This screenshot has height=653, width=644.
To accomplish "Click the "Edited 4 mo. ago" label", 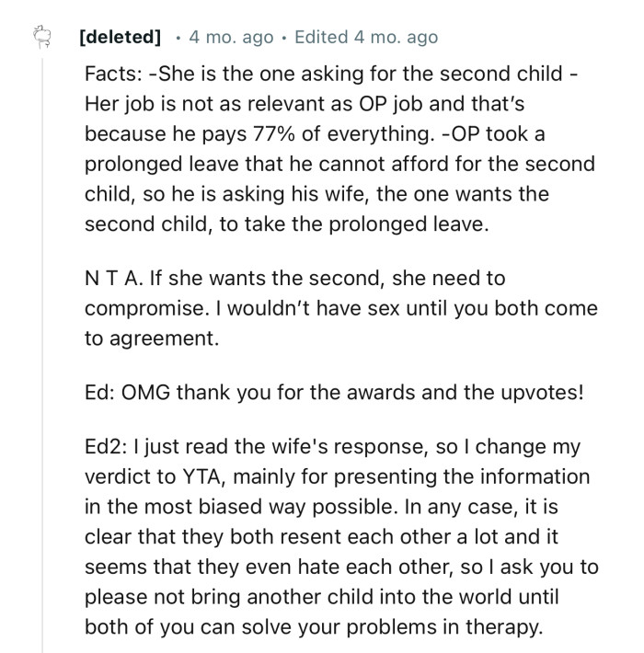I will (366, 38).
